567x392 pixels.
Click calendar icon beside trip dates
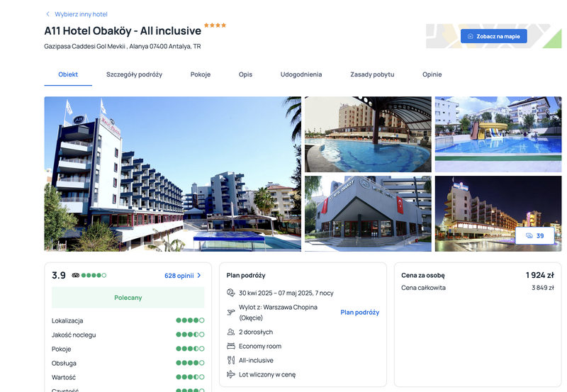pos(231,293)
